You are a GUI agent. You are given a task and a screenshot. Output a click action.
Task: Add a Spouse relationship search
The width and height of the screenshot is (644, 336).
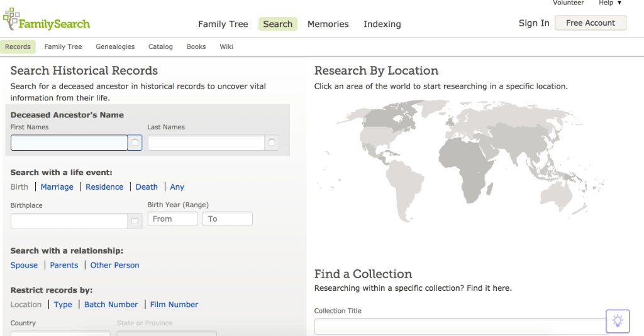coord(25,266)
